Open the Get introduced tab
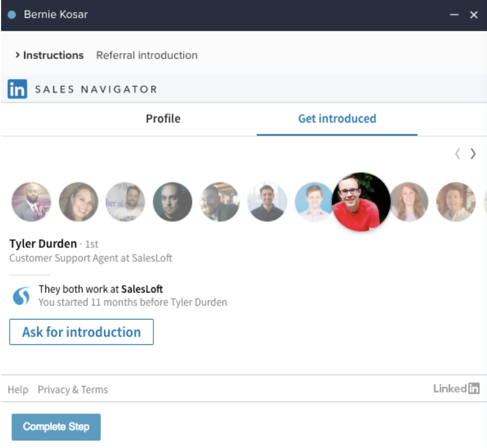This screenshot has width=487, height=448. coord(336,119)
